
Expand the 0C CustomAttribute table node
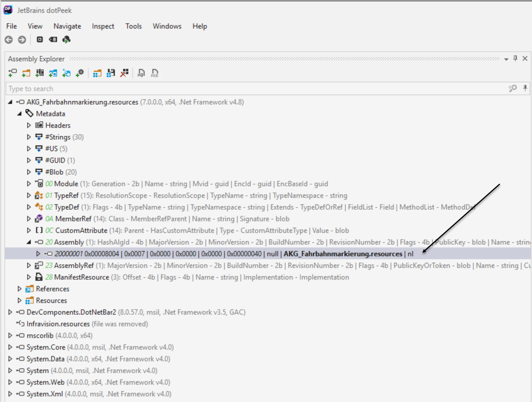click(x=29, y=230)
